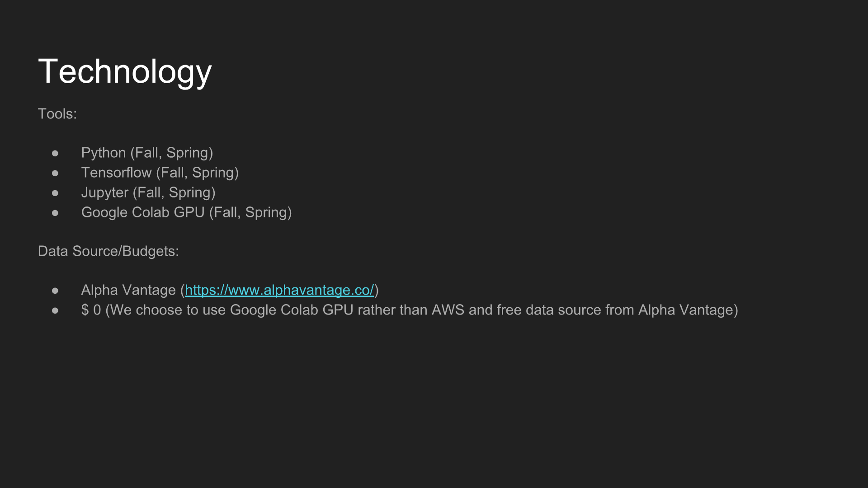Click the Alpha Vantage label text
This screenshot has height=488, width=868.
[128, 290]
